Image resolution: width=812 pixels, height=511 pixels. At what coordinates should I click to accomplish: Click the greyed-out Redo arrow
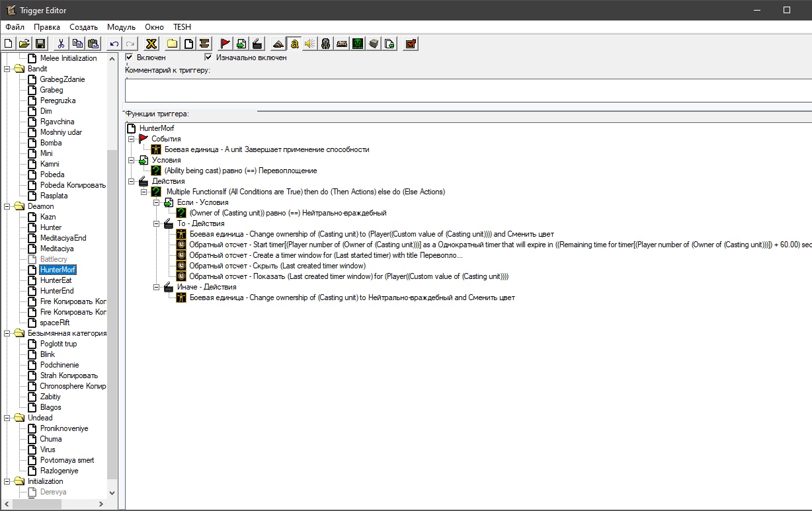tap(130, 44)
